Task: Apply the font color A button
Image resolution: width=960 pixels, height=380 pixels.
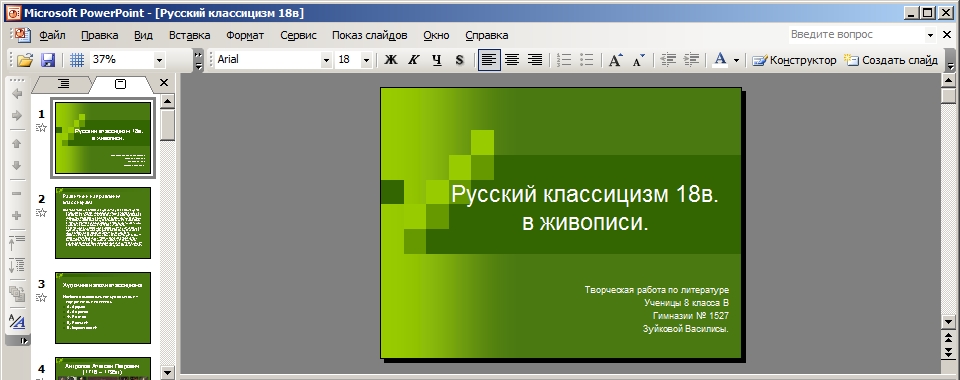Action: pyautogui.click(x=720, y=60)
